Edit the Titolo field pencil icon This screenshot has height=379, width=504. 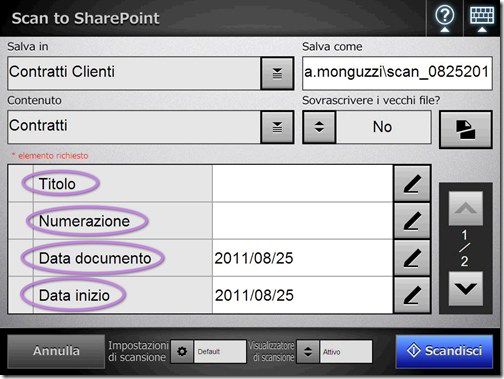coord(412,184)
